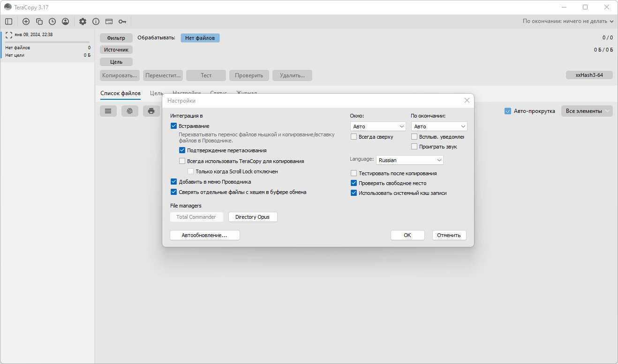
Task: Toggle the sidebar panel icon
Action: coord(8,22)
